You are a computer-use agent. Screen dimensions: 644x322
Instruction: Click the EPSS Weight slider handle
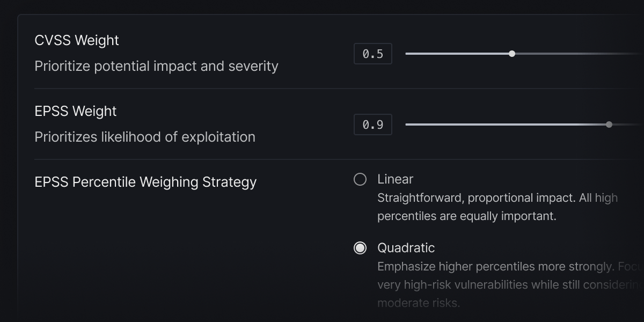coord(609,125)
